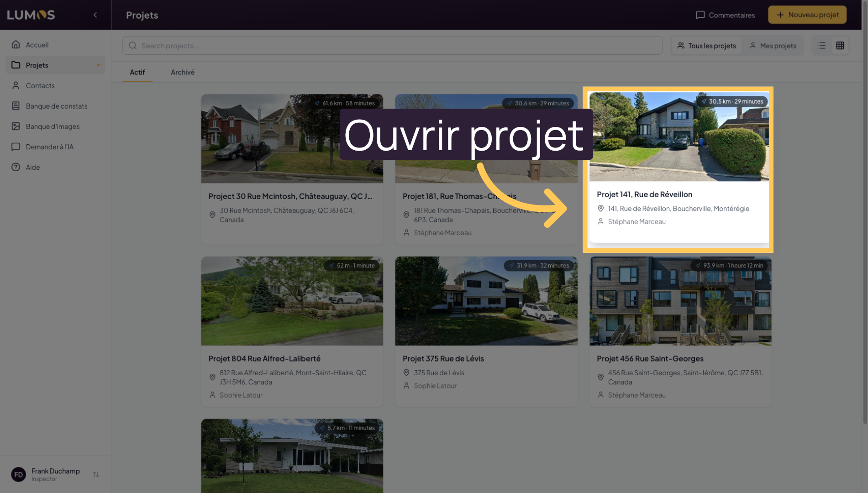
Task: Click address 812 Rue Alfred-Laliberté
Action: pyautogui.click(x=293, y=378)
